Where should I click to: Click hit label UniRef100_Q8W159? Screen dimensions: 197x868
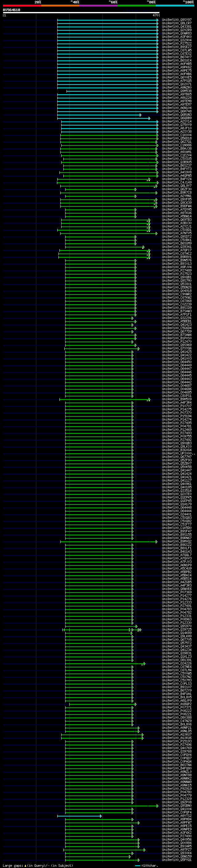coord(177,856)
